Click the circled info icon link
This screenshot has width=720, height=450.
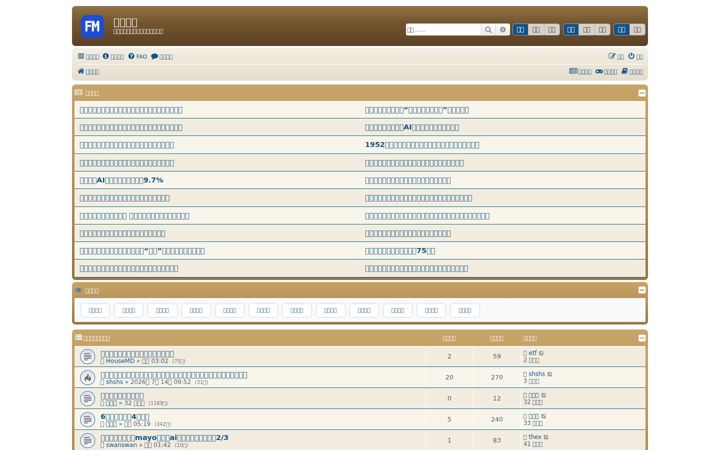113,56
